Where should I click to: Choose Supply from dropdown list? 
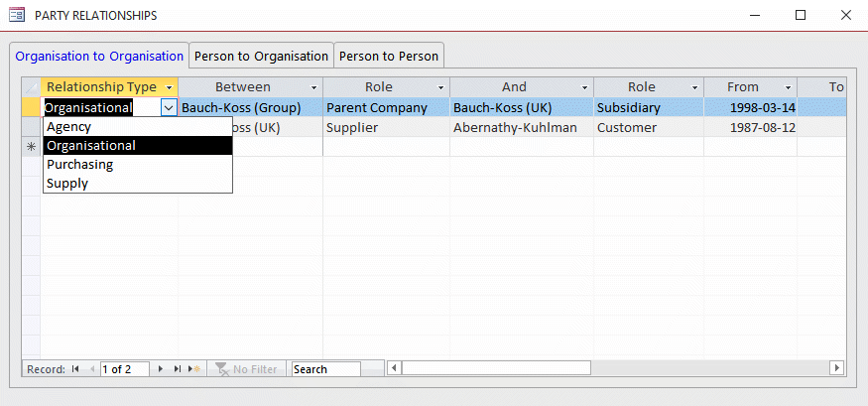pos(138,184)
